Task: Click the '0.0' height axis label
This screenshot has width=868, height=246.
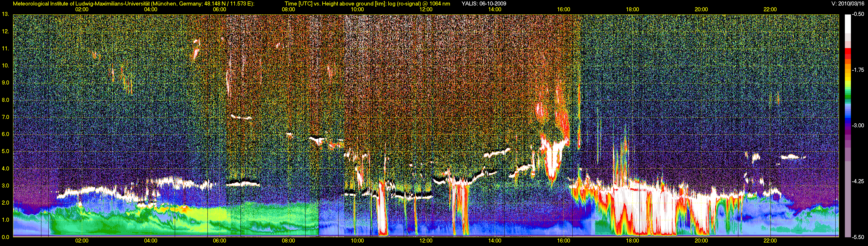Action: [5, 237]
